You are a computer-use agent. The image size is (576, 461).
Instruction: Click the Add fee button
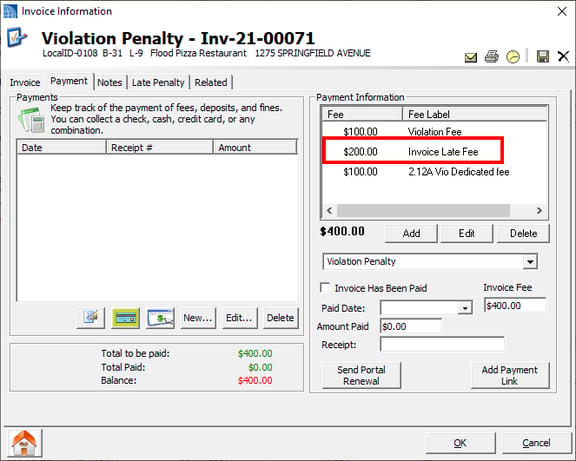pos(411,234)
